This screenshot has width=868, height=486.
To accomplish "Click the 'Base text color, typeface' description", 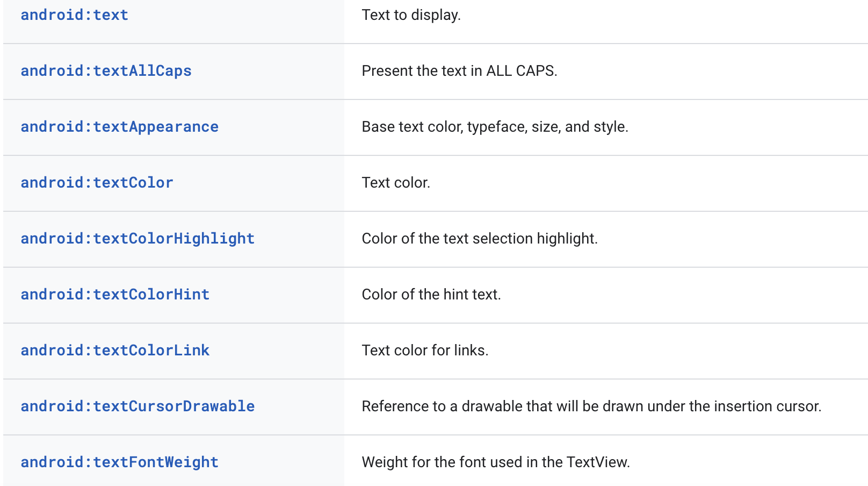I will [x=495, y=127].
